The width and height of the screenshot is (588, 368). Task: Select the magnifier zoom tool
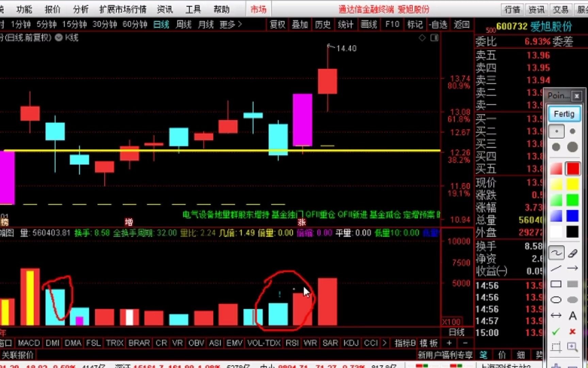573,347
